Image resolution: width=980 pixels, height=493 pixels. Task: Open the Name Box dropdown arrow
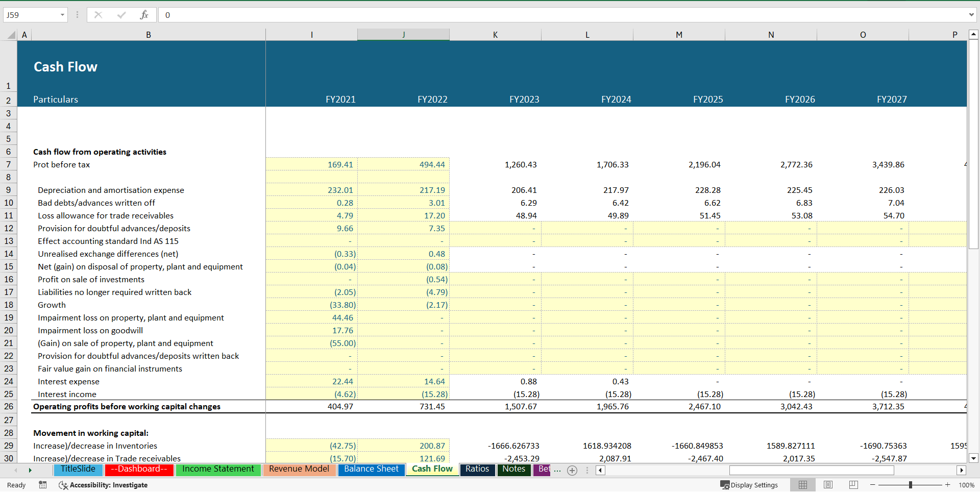(63, 15)
